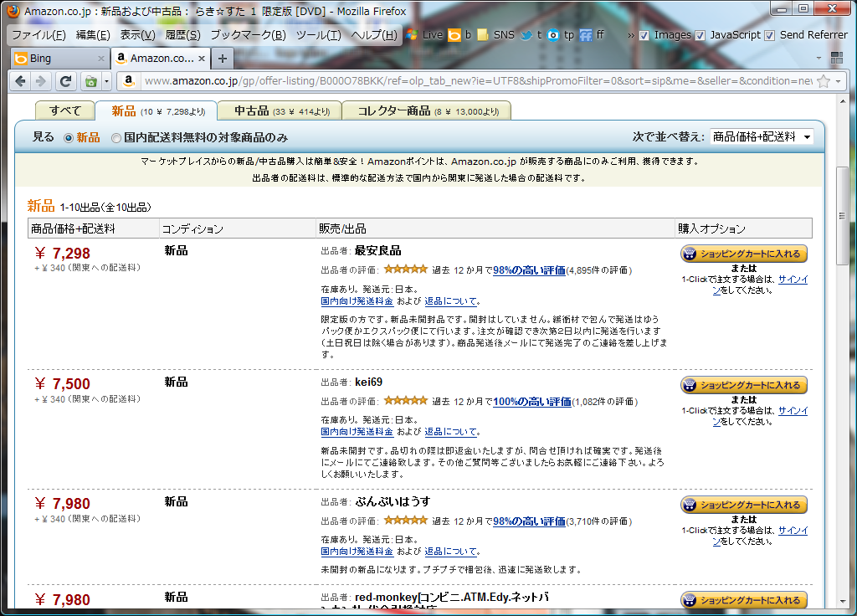Open the orange 'b' Bing bookmark

click(454, 35)
